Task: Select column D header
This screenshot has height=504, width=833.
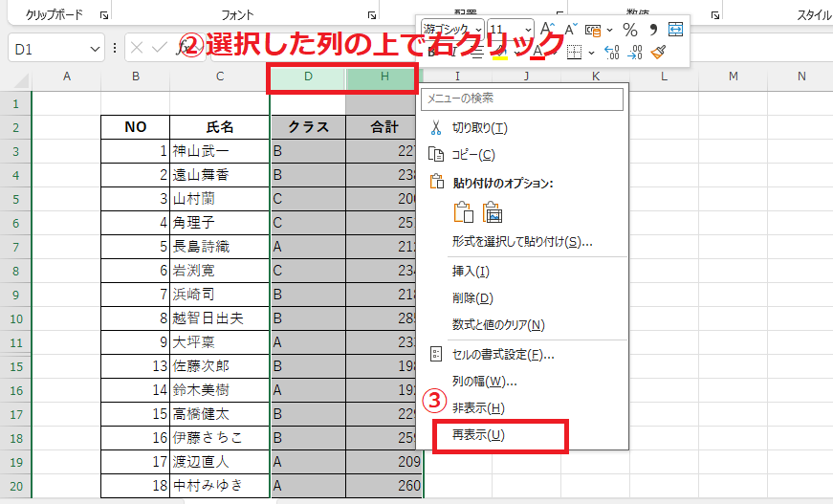Action: pos(308,77)
